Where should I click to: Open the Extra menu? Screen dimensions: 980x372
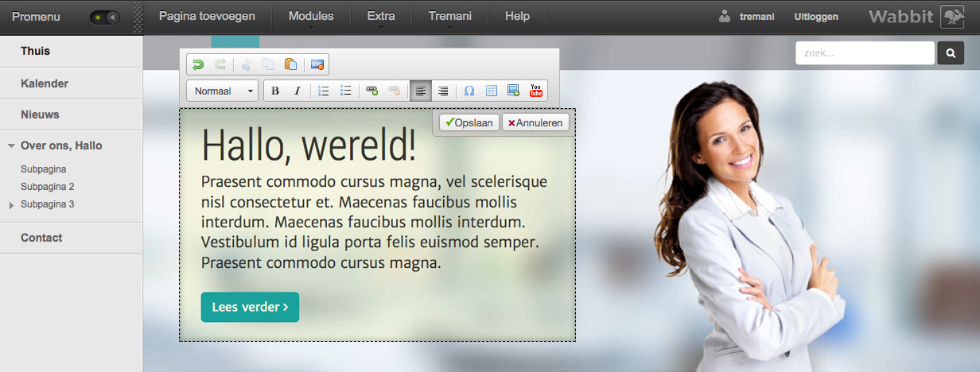(381, 16)
